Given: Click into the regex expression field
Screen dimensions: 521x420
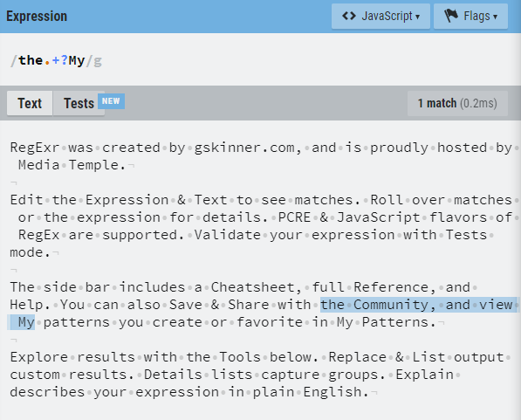Looking at the screenshot, I should tap(260, 60).
